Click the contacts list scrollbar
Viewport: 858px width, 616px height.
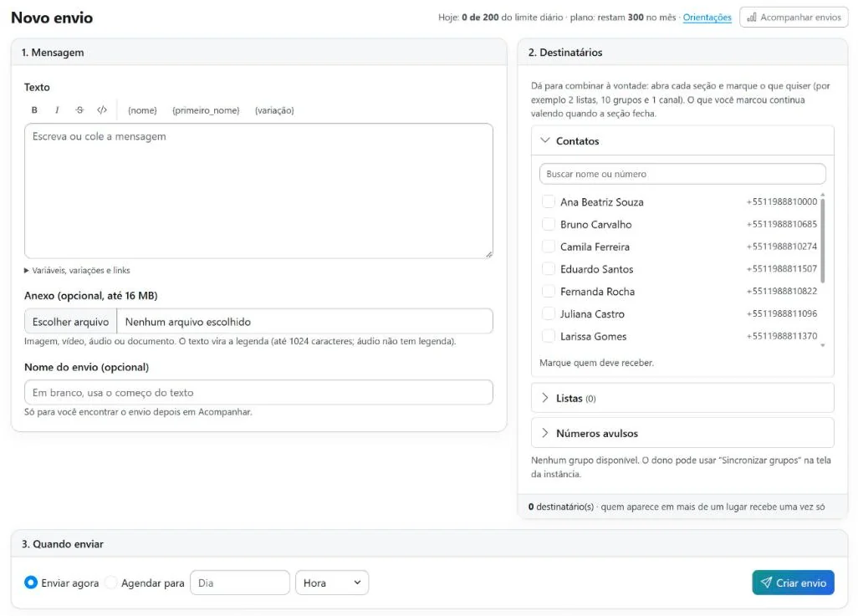click(x=822, y=241)
